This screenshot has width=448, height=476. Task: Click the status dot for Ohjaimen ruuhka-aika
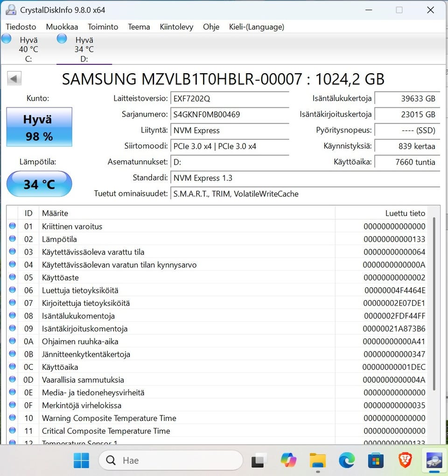tap(12, 341)
